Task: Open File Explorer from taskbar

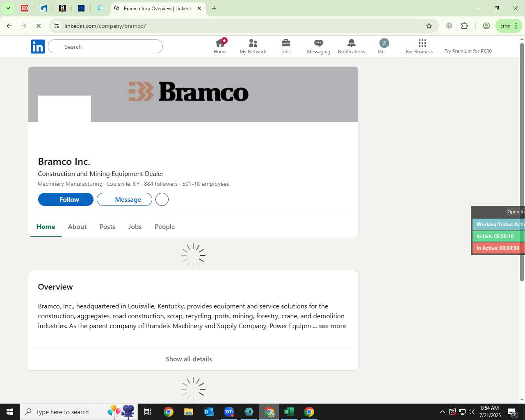Action: coord(188,412)
